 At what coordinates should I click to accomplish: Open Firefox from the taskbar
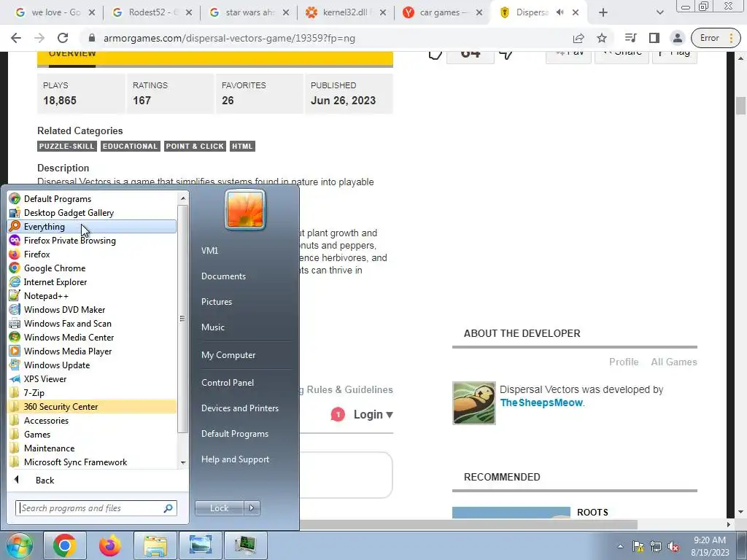109,545
